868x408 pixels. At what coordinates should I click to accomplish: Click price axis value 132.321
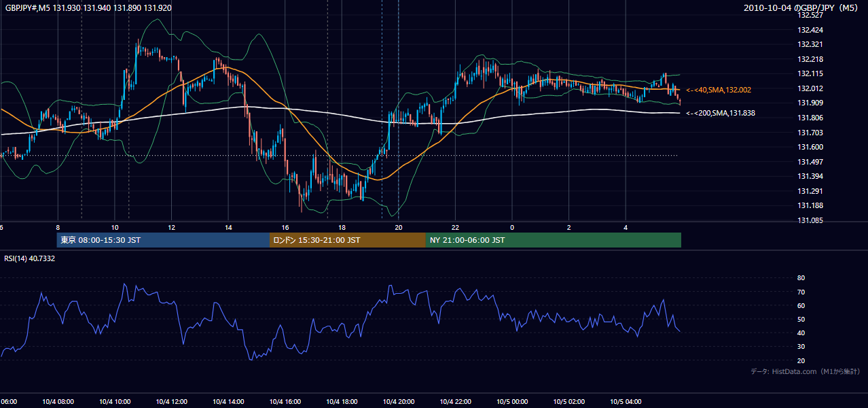[810, 44]
